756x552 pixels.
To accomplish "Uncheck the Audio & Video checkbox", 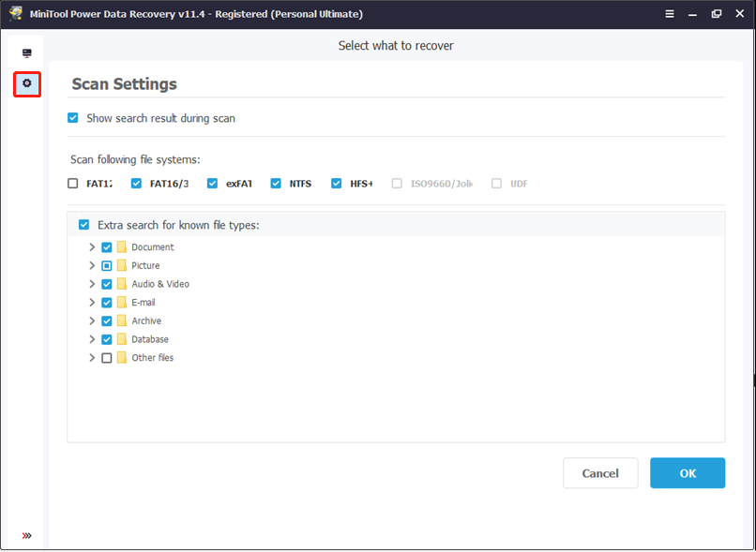I will point(107,284).
